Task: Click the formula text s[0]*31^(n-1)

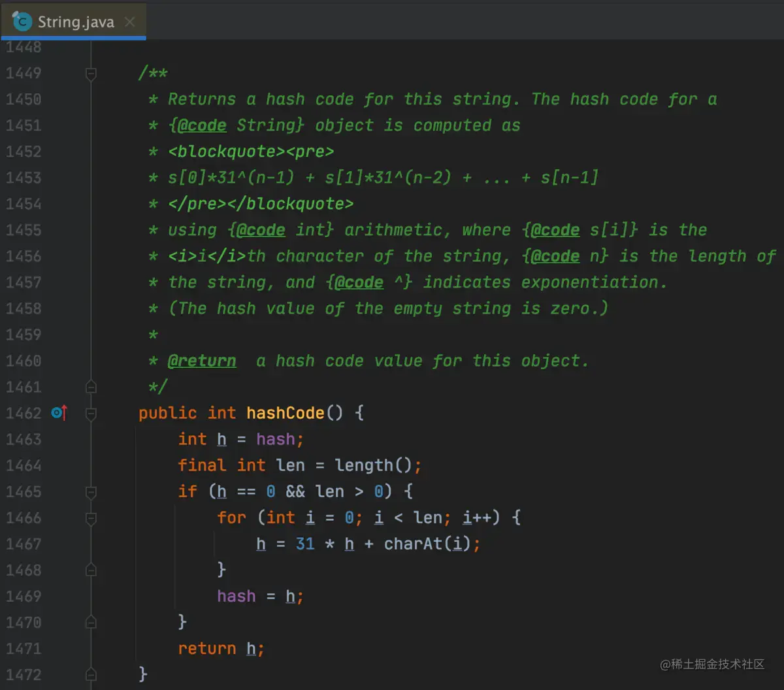Action: click(x=231, y=178)
